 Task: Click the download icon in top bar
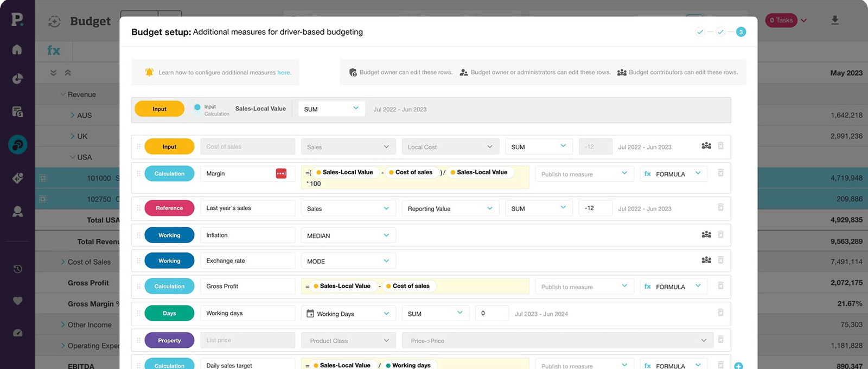pos(835,21)
